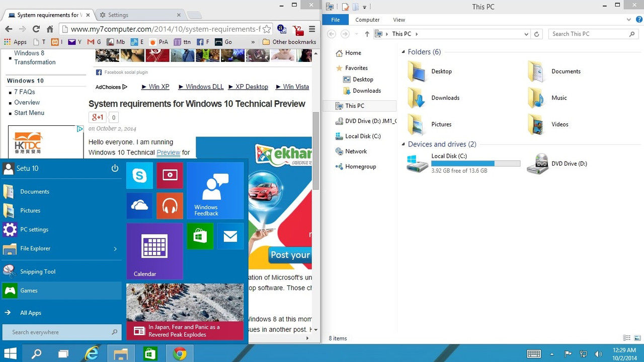Click the network tray icon
Image resolution: width=644 pixels, height=362 pixels.
pos(583,354)
